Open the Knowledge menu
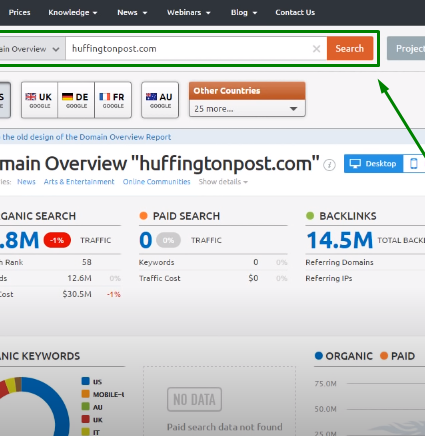The width and height of the screenshot is (425, 436). (x=73, y=13)
